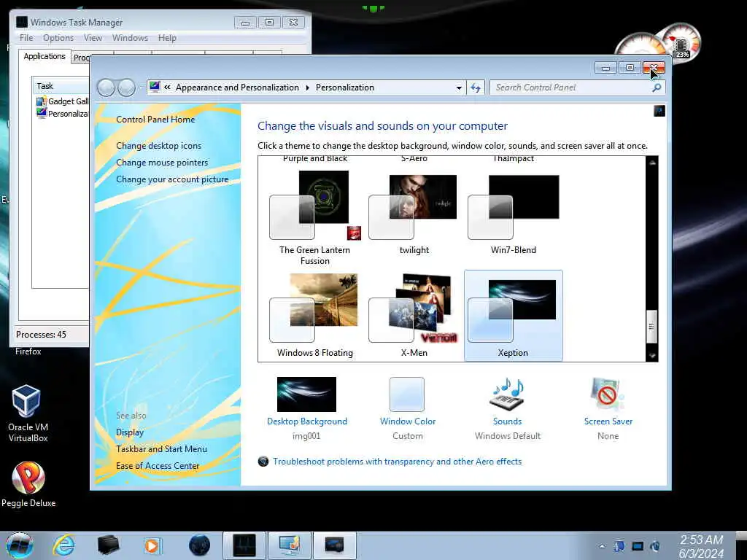This screenshot has width=747, height=560.
Task: Click the Screen Saver link
Action: (x=608, y=421)
